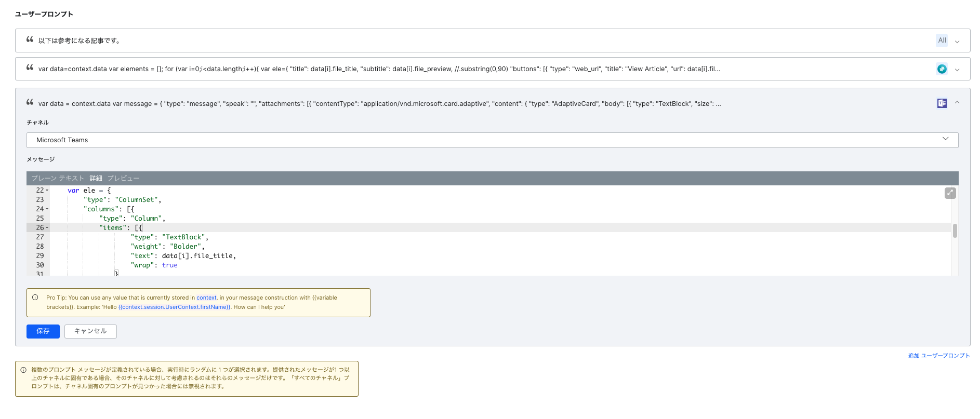The width and height of the screenshot is (980, 419).
Task: Click the code line "text": data[i].file_title
Action: point(183,256)
